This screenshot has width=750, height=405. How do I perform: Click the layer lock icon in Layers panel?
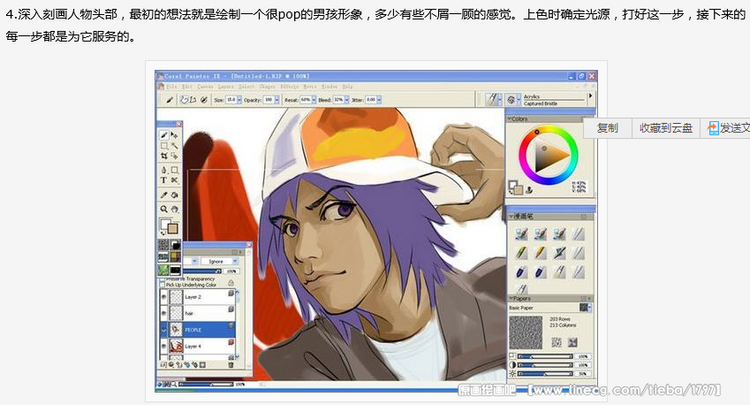click(x=231, y=282)
